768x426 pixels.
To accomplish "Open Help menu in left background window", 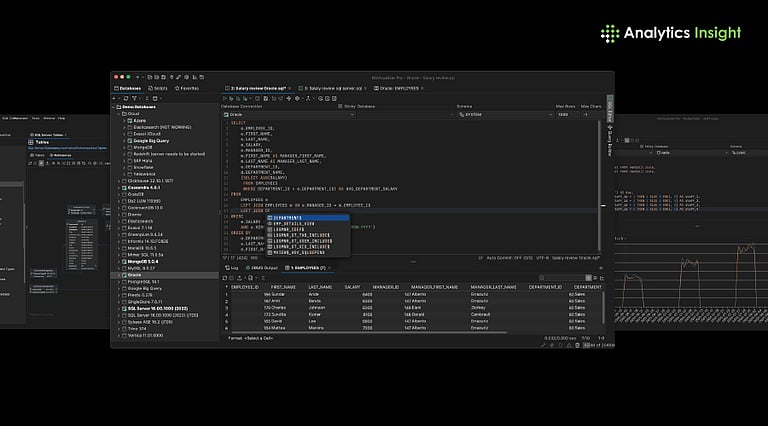I will point(61,118).
